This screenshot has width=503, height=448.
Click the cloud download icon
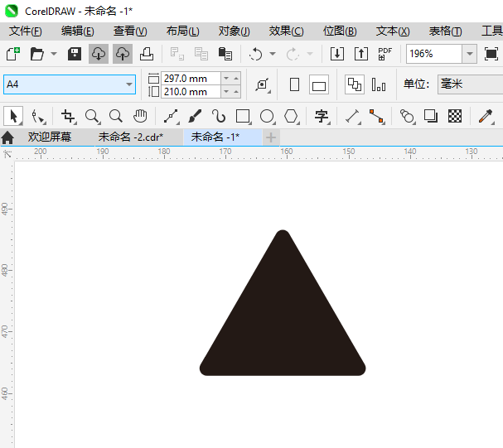99,54
